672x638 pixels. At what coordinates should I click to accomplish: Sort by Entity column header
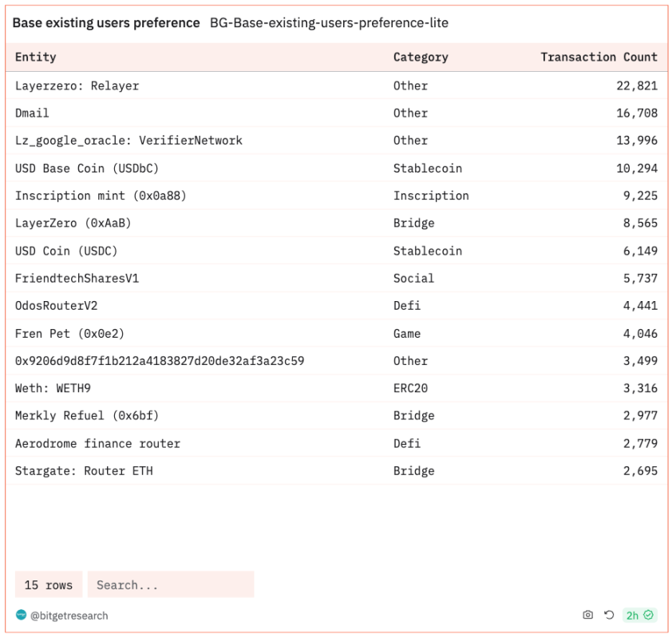36,57
